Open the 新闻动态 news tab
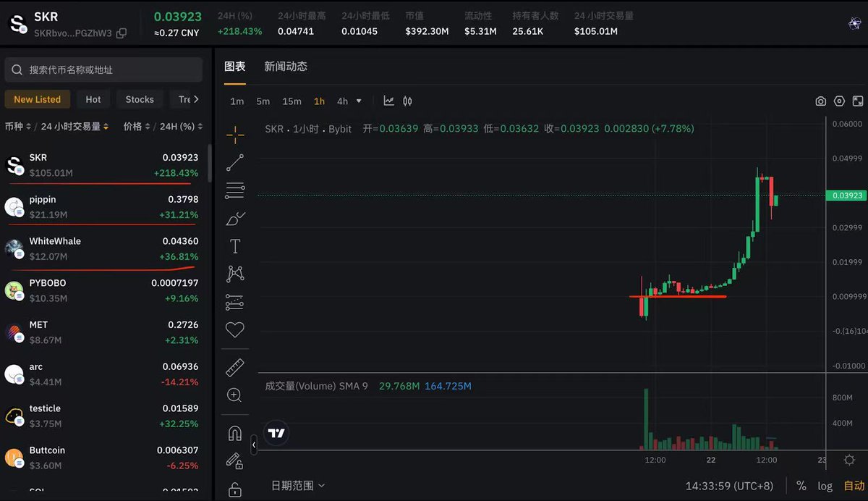 tap(286, 67)
